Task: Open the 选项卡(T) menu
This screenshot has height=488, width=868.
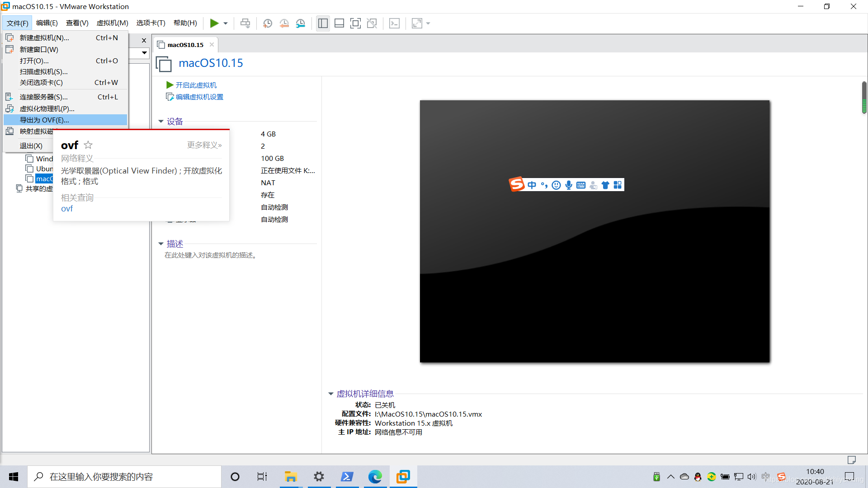Action: [x=151, y=23]
